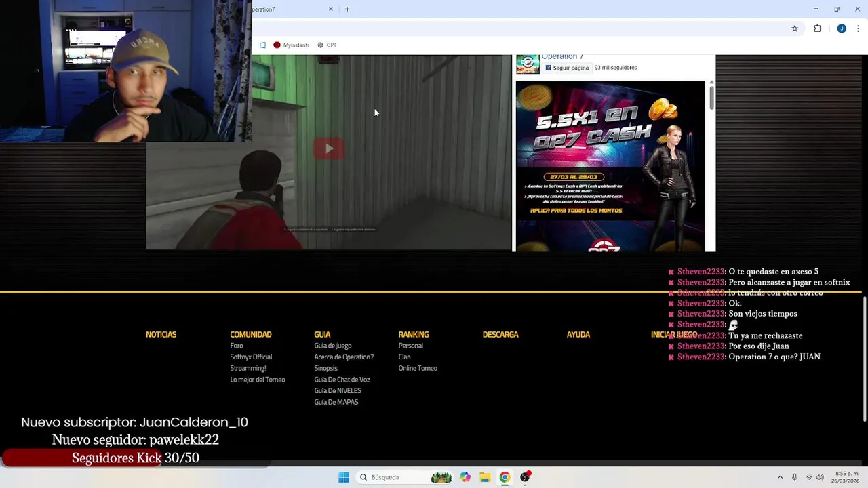This screenshot has height=488, width=868.
Task: Open Guía De MAPAS link
Action: (336, 402)
